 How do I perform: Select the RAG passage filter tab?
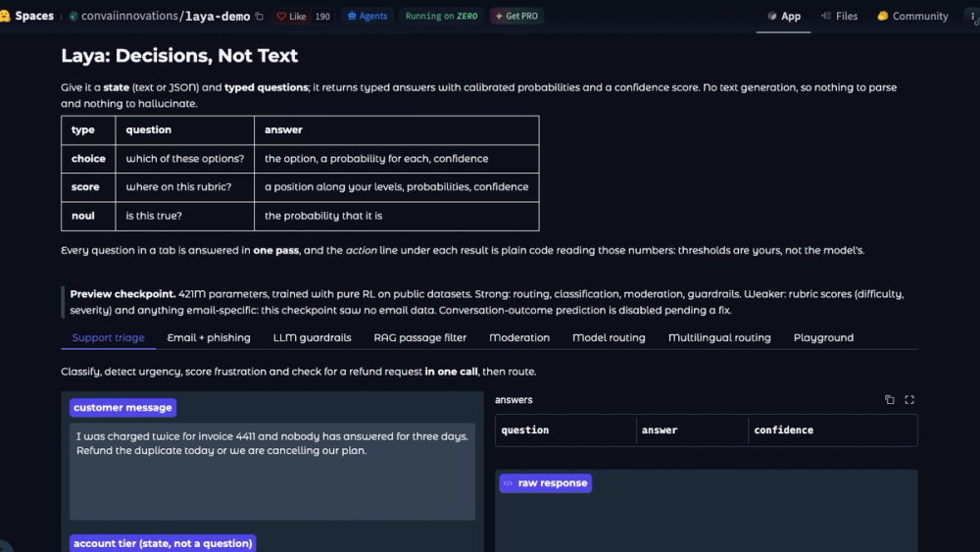coord(420,337)
